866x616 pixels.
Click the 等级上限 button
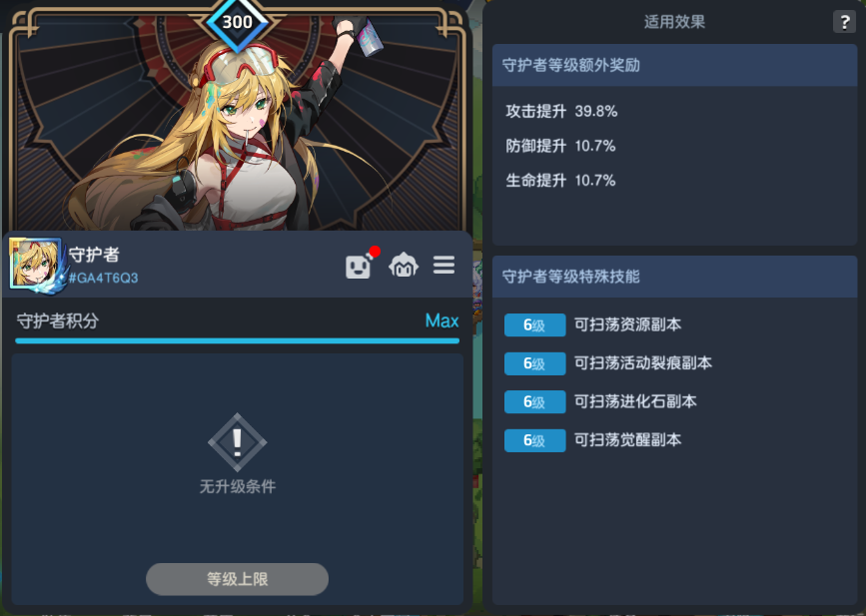click(237, 579)
